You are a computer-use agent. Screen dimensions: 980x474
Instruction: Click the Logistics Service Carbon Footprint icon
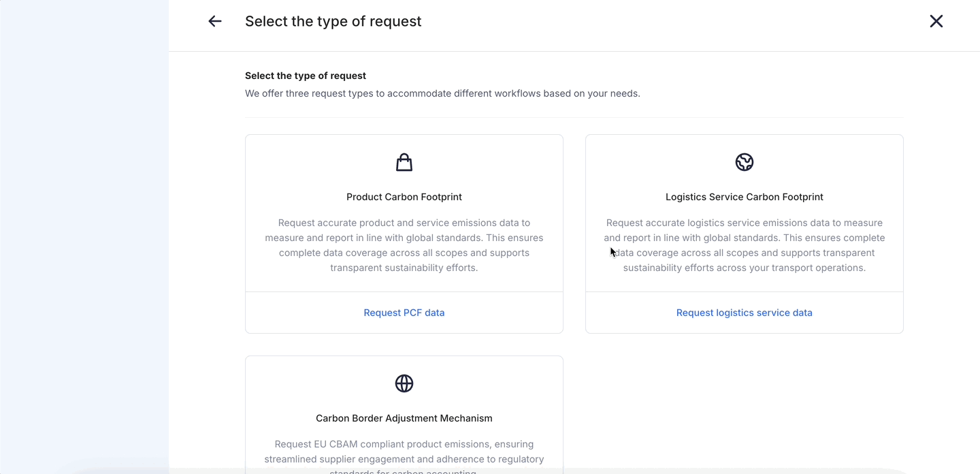point(745,162)
